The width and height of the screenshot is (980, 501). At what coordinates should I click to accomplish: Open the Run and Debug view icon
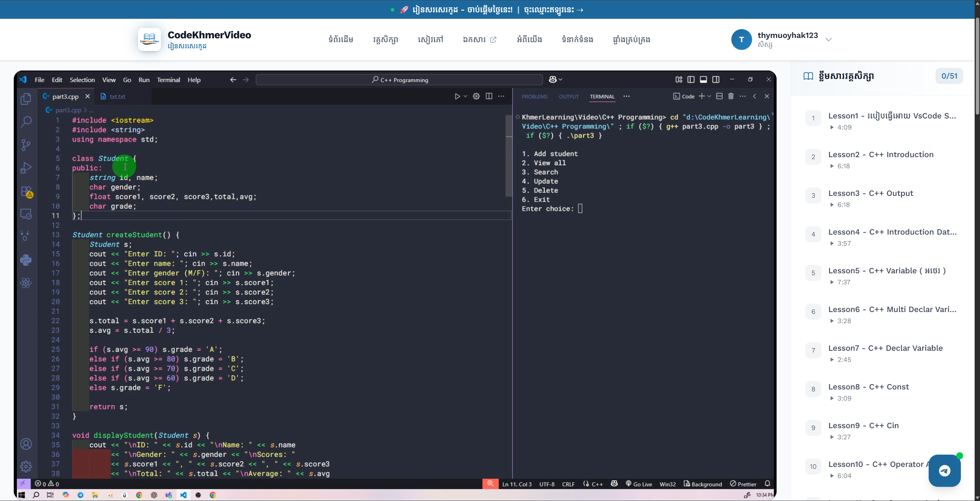coord(26,168)
